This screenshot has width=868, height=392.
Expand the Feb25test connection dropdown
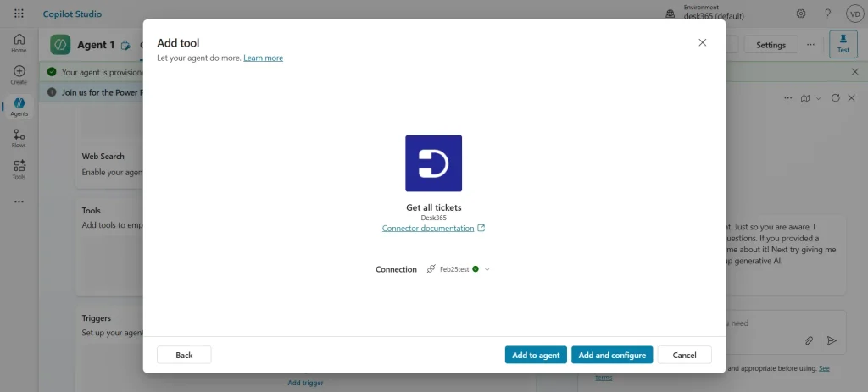pos(487,269)
